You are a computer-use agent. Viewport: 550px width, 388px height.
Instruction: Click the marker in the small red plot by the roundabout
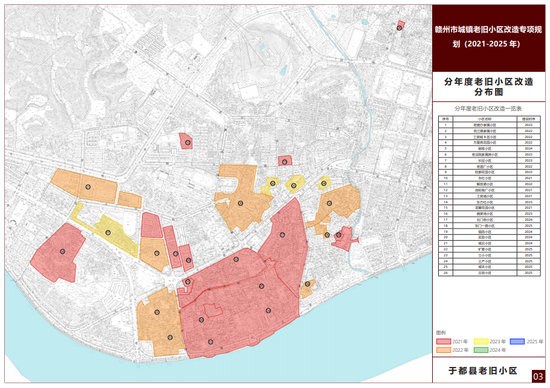pos(188,281)
